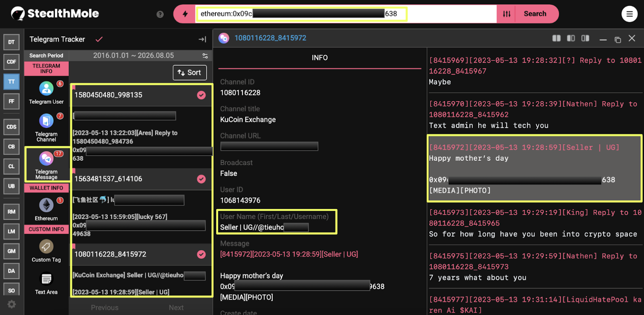
Task: Open search filter sliders next to Search
Action: point(507,14)
